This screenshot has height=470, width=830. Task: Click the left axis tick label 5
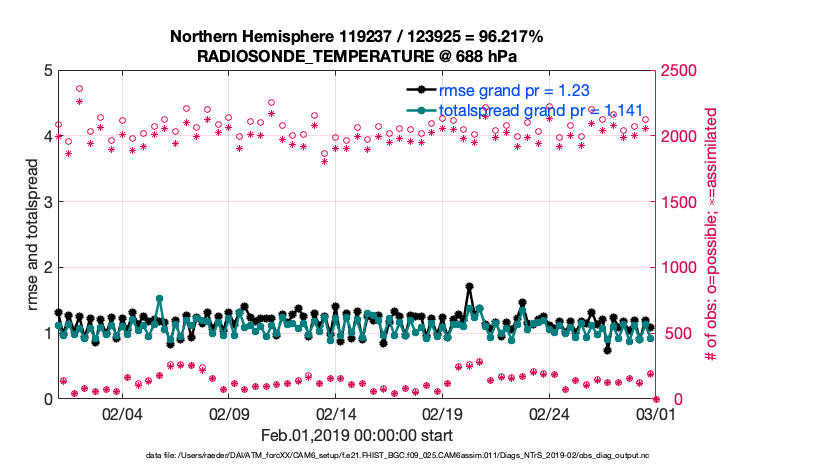47,72
